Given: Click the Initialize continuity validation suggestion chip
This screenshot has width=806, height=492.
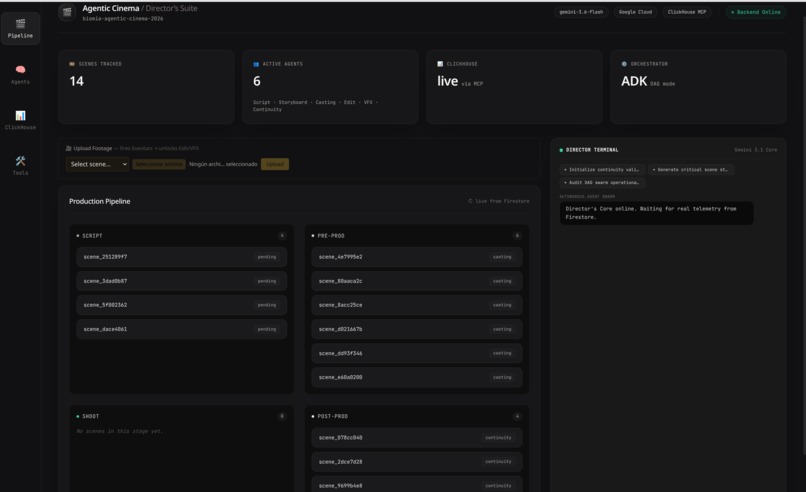Looking at the screenshot, I should (x=601, y=169).
